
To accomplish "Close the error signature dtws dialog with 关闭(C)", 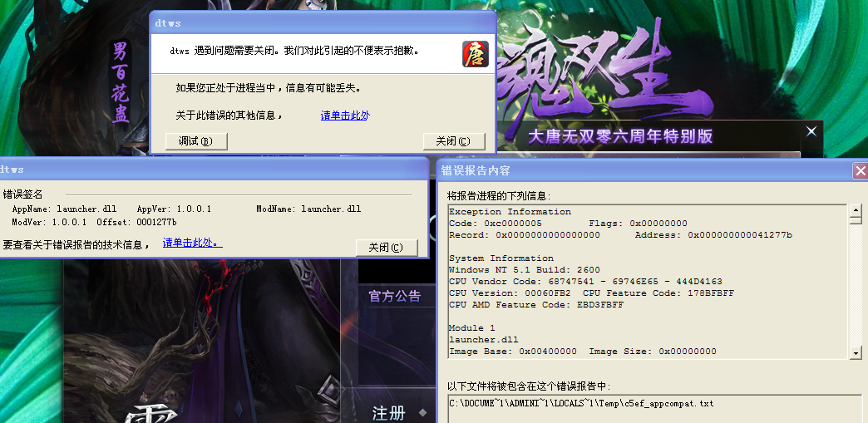I will coord(387,248).
